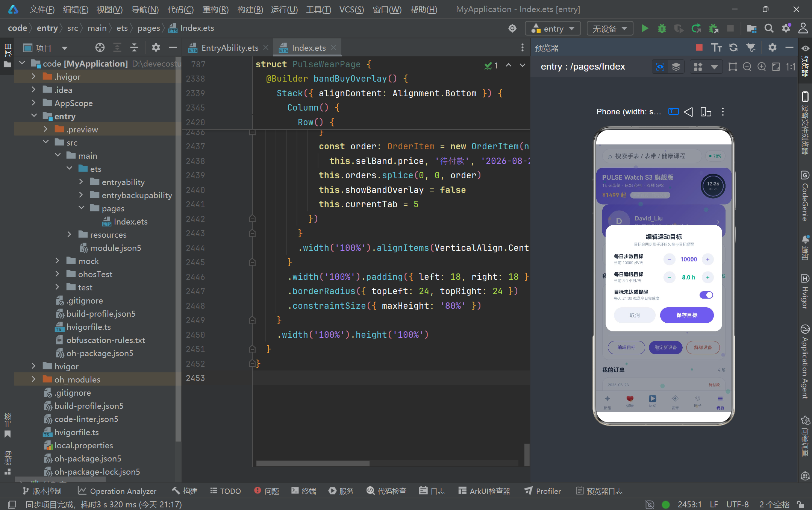The width and height of the screenshot is (812, 510).
Task: Expand the AppScope folder
Action: click(33, 103)
